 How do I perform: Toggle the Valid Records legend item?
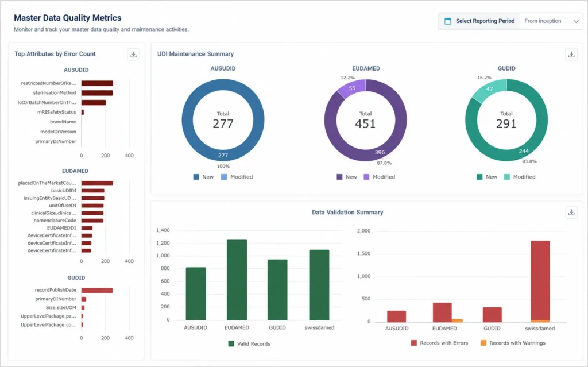[x=249, y=343]
